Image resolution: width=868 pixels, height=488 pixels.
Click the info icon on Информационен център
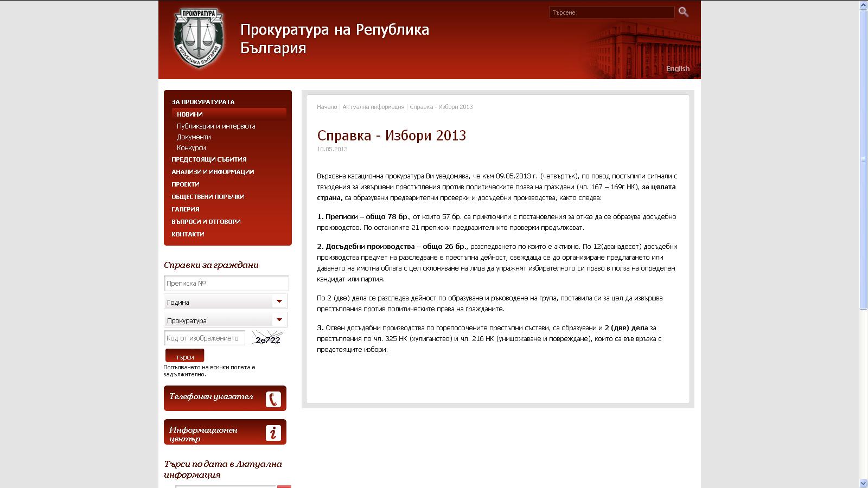[273, 433]
